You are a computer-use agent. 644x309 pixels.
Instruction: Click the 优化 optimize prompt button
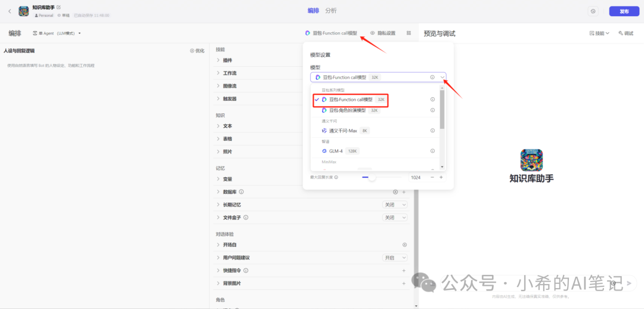click(197, 51)
